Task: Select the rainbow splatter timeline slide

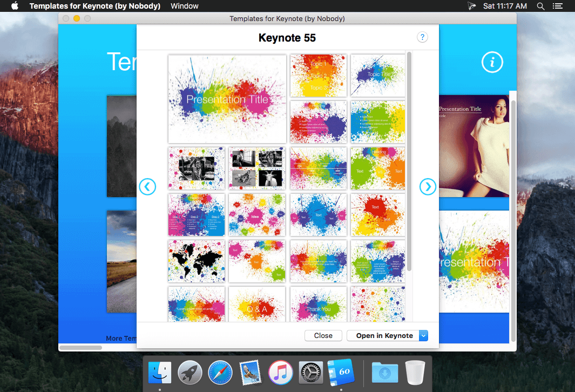Action: (x=319, y=168)
